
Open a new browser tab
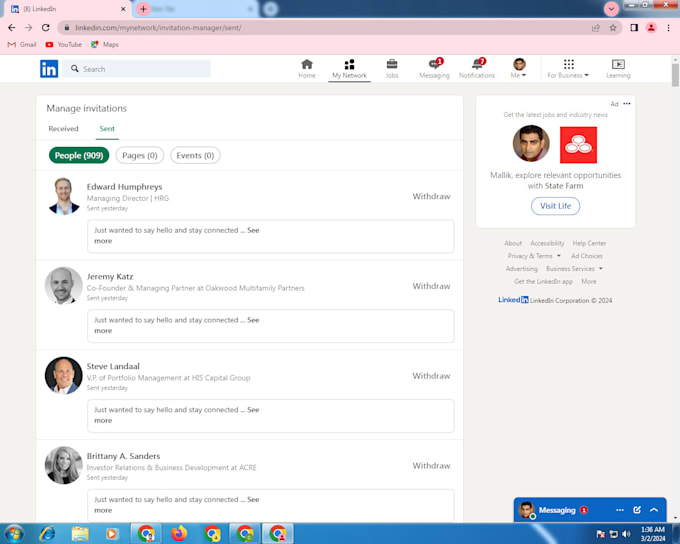tap(143, 9)
